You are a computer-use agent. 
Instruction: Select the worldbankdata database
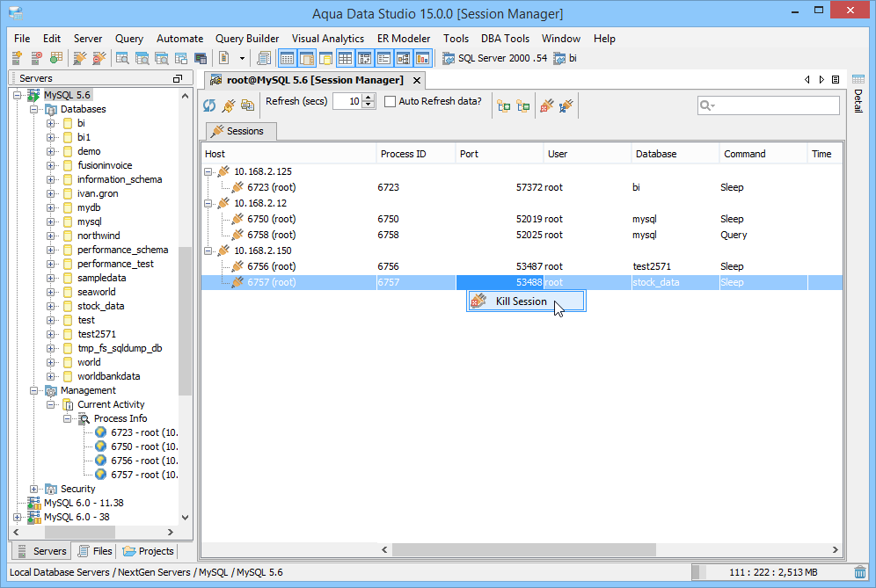click(x=108, y=376)
